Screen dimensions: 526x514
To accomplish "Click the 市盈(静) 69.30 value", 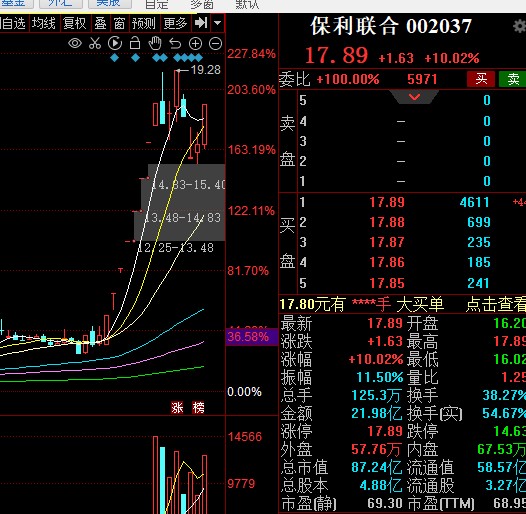I will click(x=384, y=503).
